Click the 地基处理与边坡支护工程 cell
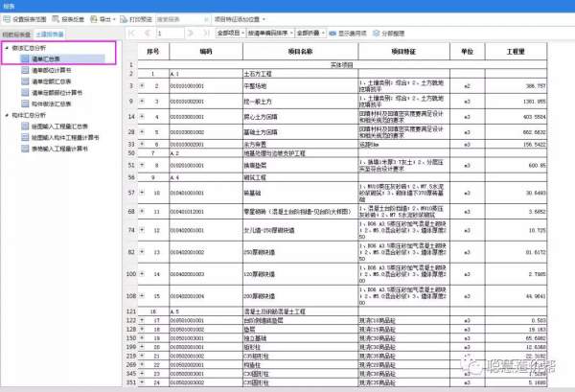 click(x=300, y=153)
